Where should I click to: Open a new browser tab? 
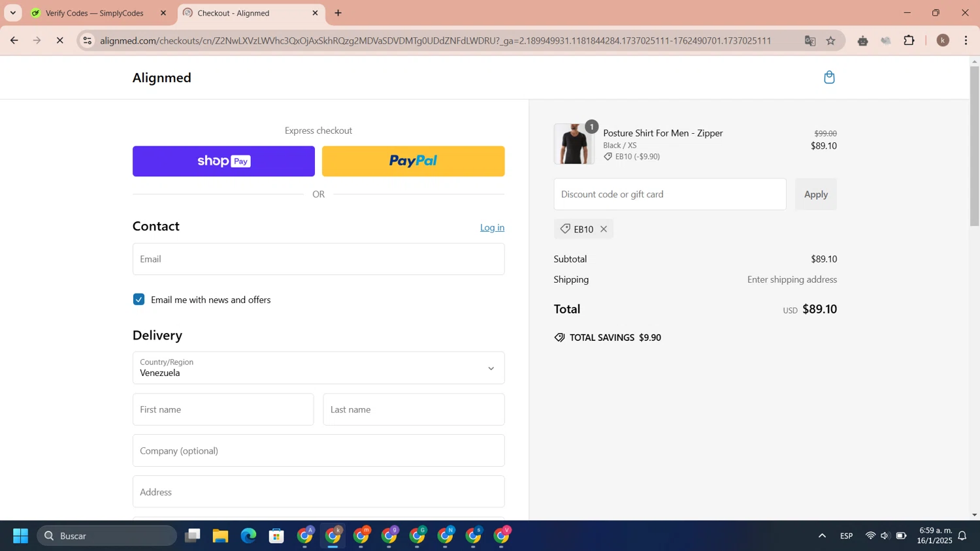(338, 13)
